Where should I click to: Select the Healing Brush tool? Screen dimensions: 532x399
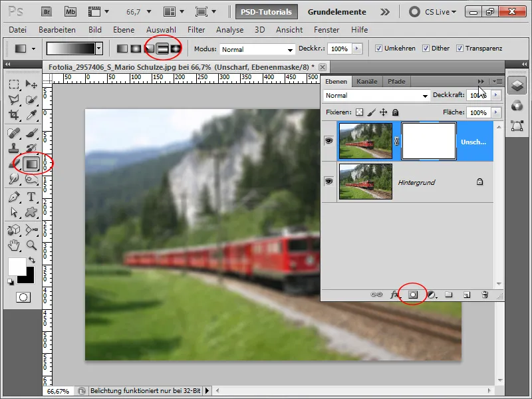point(14,133)
